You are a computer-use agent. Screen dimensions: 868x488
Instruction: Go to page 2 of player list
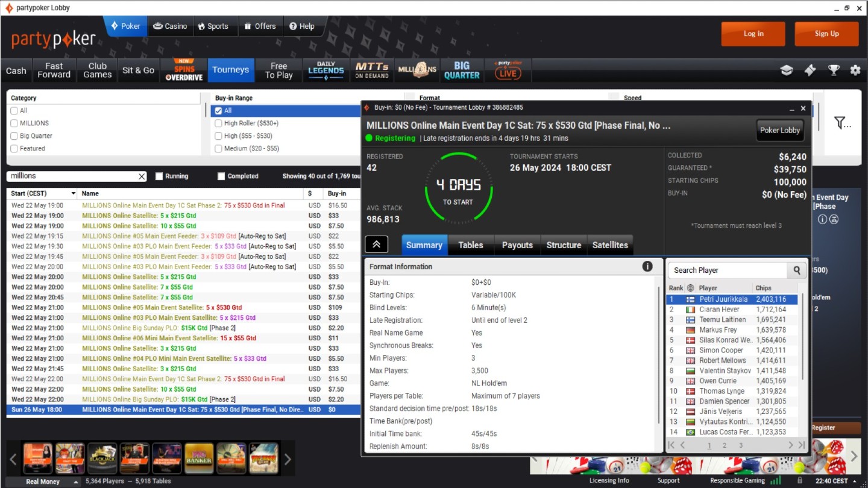click(725, 445)
